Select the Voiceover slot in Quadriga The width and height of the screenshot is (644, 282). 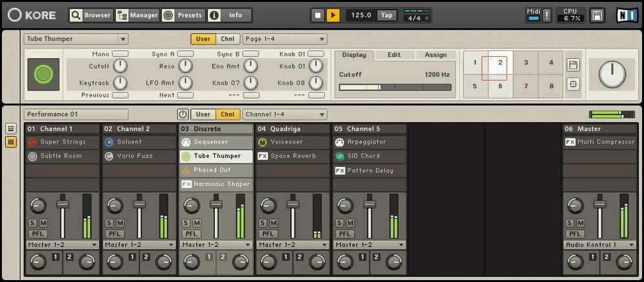tap(293, 142)
